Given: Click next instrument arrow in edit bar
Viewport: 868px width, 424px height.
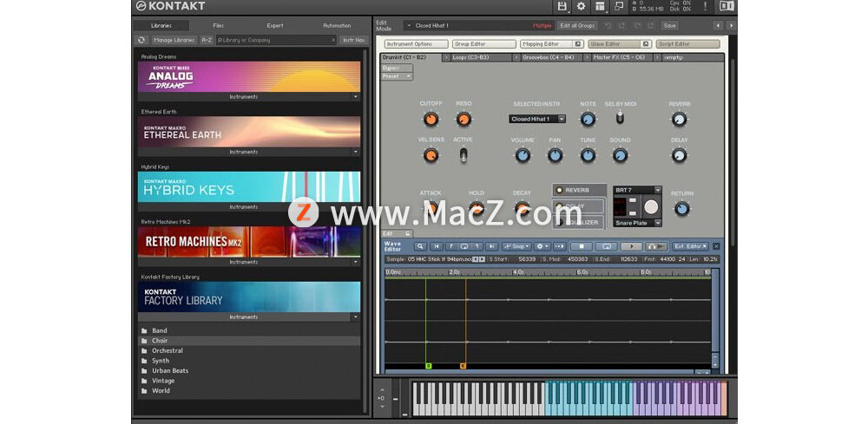Looking at the screenshot, I should [731, 25].
